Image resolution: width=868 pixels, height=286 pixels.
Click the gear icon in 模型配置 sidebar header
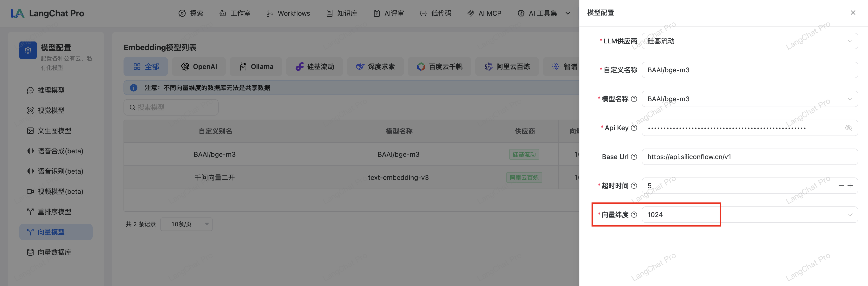[x=28, y=50]
